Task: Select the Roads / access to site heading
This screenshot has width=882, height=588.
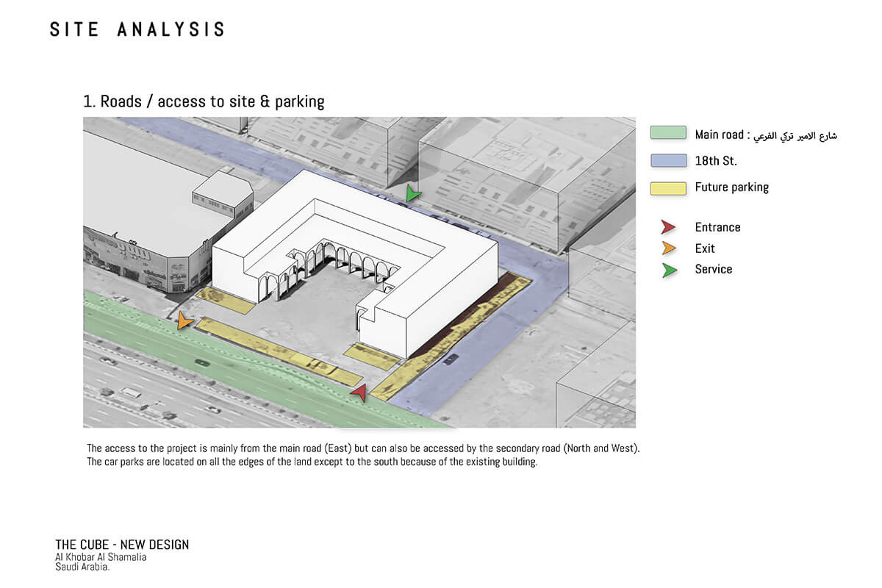Action: tap(204, 101)
